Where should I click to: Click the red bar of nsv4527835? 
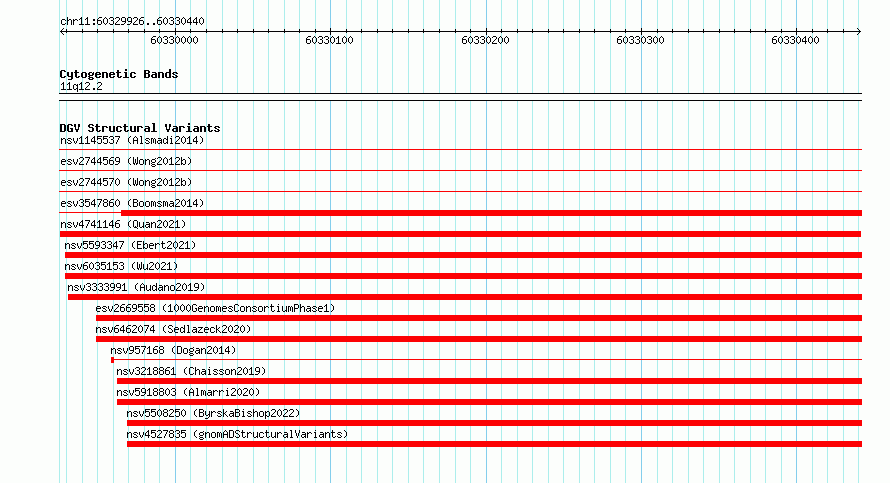pyautogui.click(x=494, y=444)
